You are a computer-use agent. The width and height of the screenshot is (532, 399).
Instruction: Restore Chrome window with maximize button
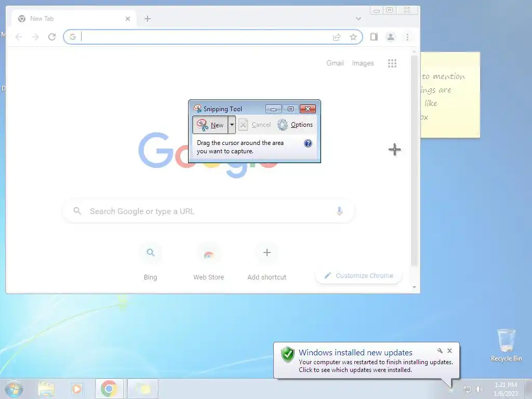click(x=390, y=10)
